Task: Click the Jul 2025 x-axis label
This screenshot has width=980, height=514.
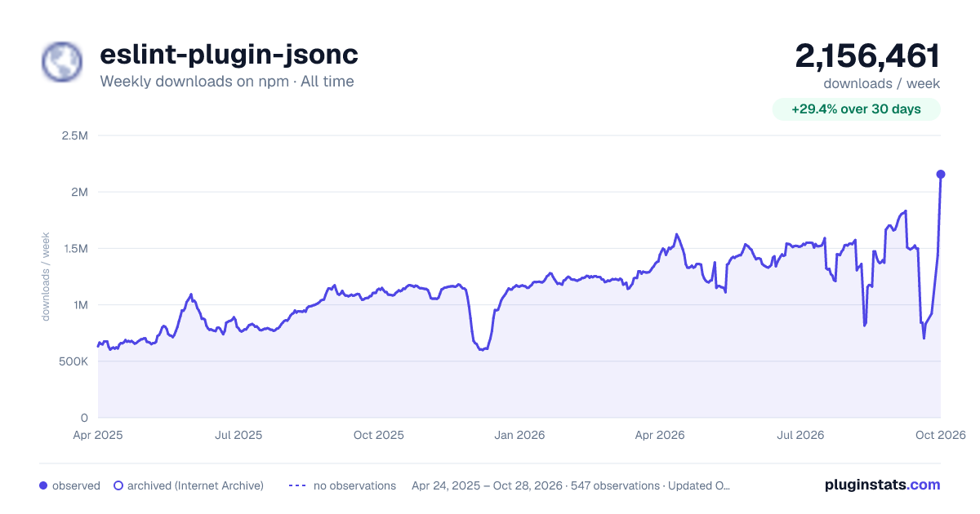Action: click(238, 435)
